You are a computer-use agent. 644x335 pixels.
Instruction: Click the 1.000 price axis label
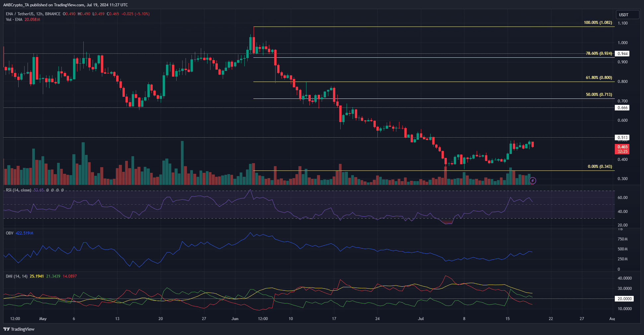pos(622,43)
